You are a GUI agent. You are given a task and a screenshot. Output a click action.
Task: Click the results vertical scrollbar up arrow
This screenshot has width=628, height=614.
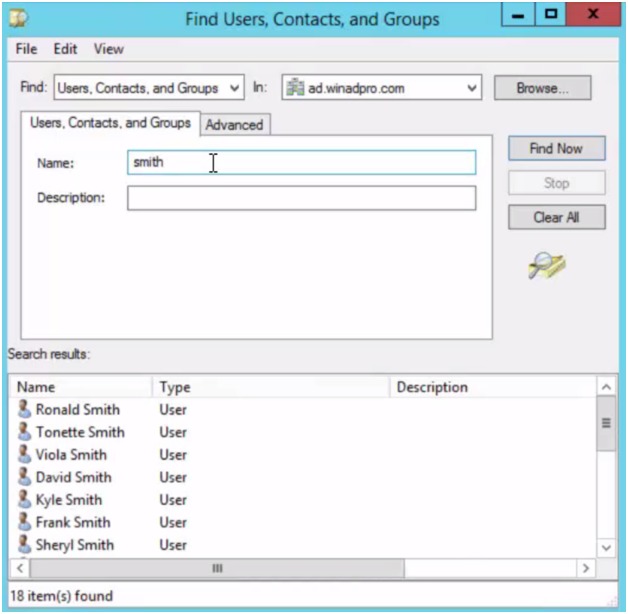[606, 387]
